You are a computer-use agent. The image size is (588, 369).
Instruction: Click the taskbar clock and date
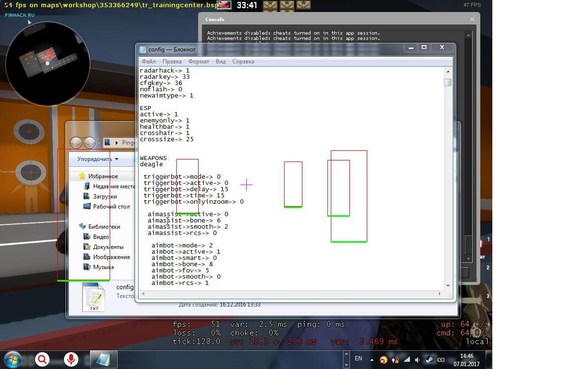[466, 359]
